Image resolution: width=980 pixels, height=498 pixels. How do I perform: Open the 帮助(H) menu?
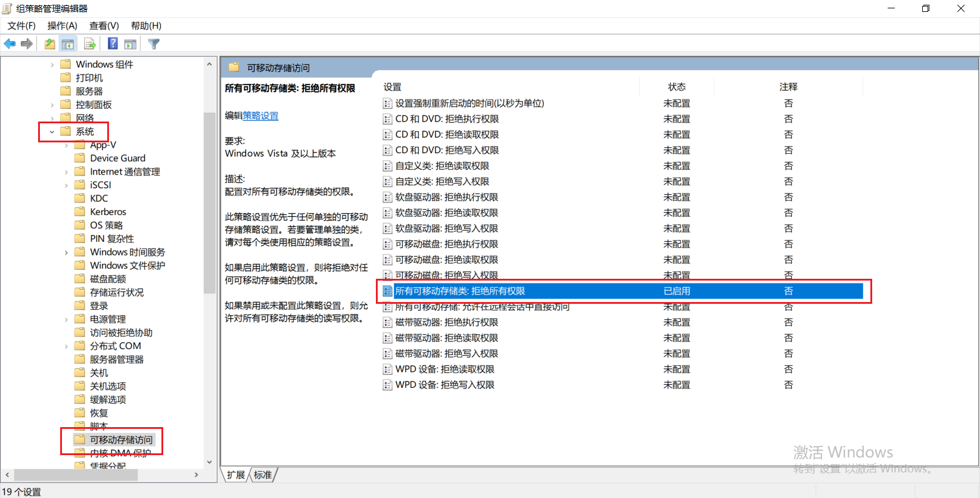tap(146, 26)
